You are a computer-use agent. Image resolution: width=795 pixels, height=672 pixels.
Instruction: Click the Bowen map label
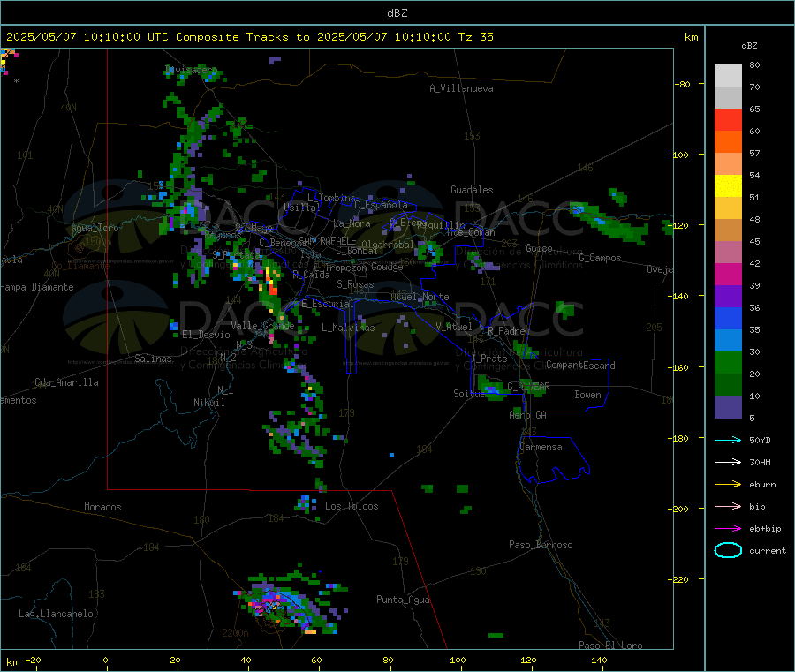point(587,394)
